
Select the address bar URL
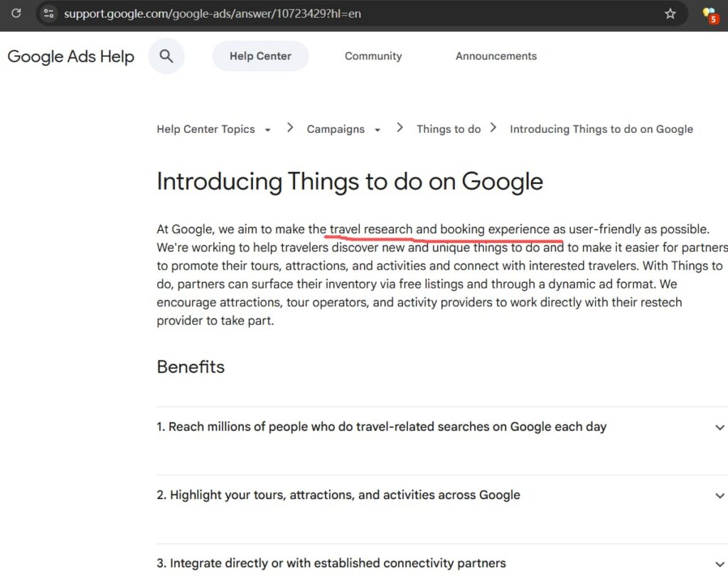click(212, 14)
